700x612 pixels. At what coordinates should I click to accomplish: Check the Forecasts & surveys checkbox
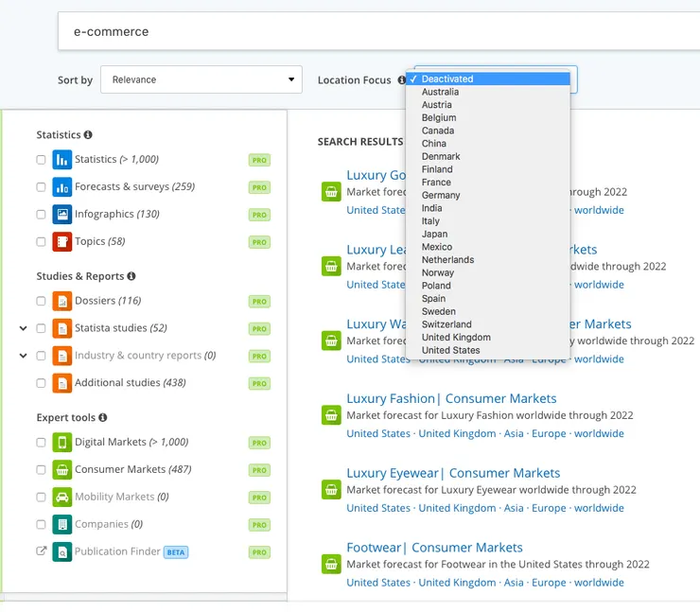pyautogui.click(x=41, y=187)
